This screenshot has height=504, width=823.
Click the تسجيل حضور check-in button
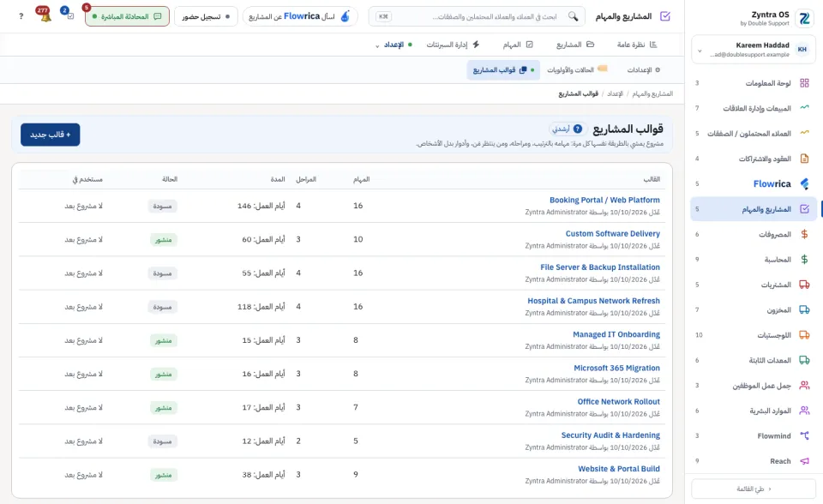[x=206, y=16]
